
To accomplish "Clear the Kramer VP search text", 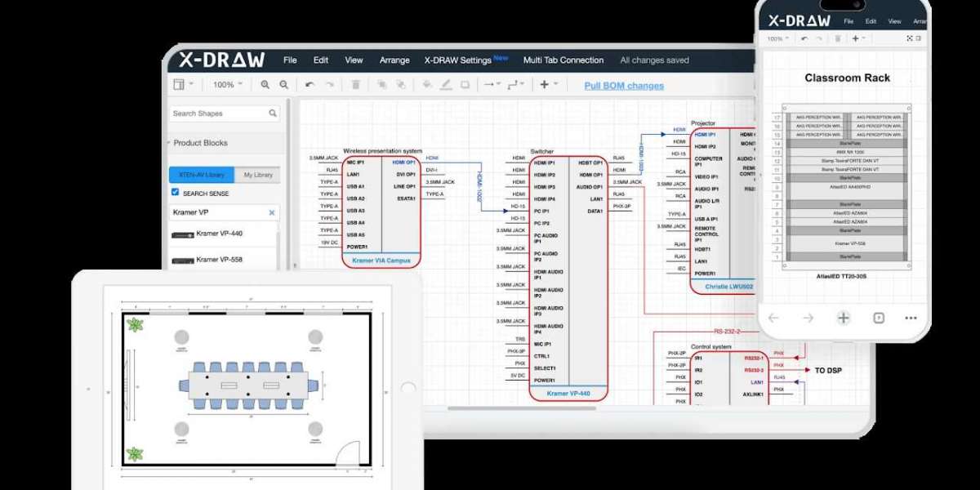I will tap(272, 212).
